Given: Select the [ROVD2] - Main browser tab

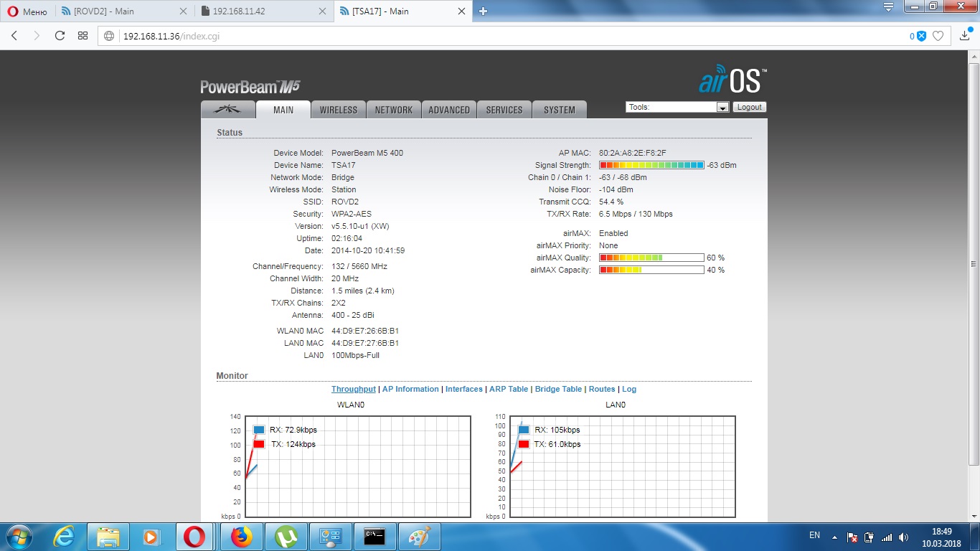Looking at the screenshot, I should pyautogui.click(x=124, y=11).
